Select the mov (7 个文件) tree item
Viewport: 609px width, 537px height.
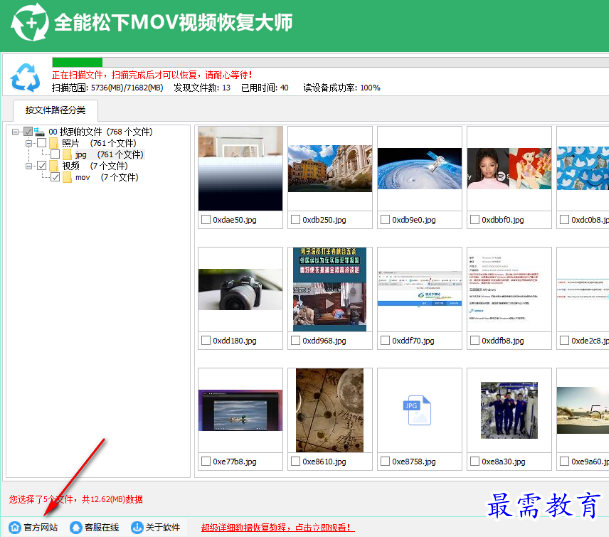tap(107, 177)
